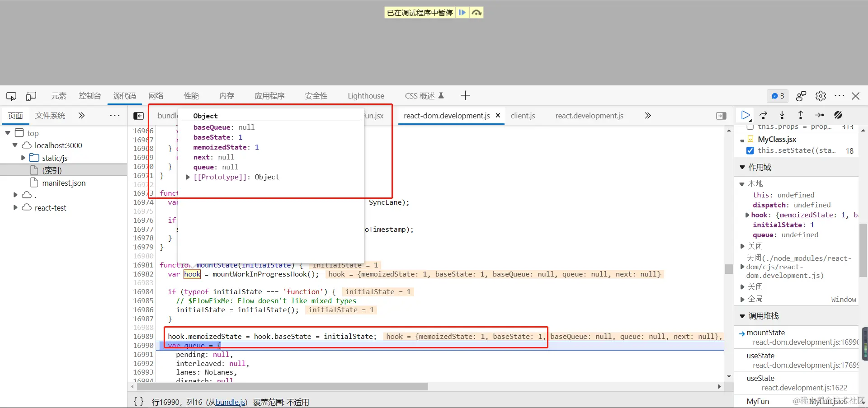Viewport: 868px width, 408px height.
Task: Switch to 内存 tab
Action: tap(226, 96)
